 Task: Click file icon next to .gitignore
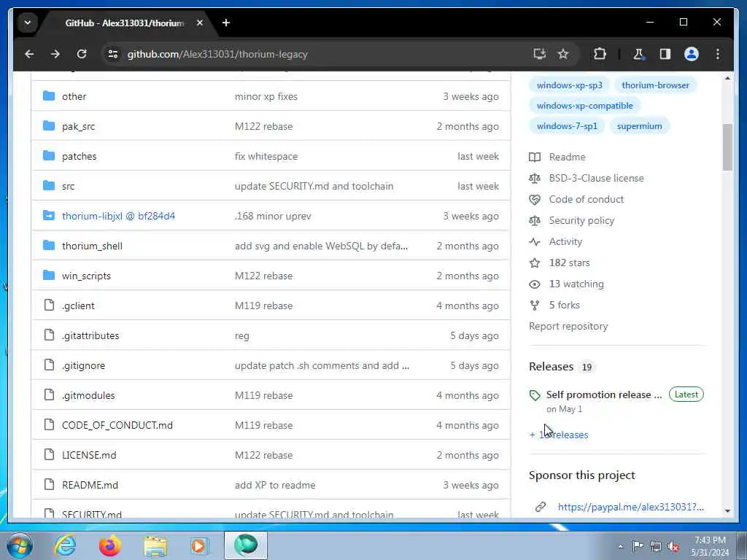(x=49, y=365)
